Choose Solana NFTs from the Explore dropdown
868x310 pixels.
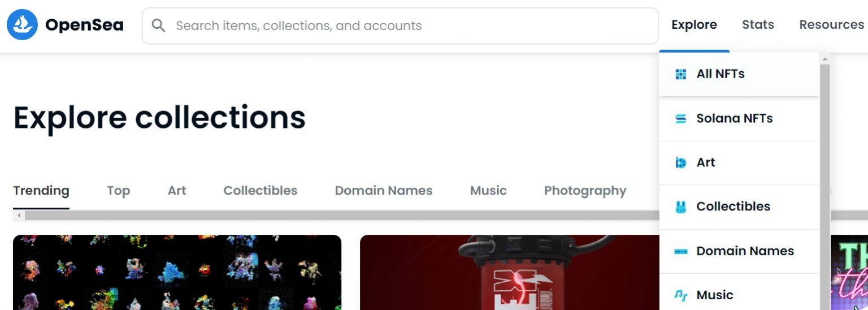pyautogui.click(x=734, y=119)
